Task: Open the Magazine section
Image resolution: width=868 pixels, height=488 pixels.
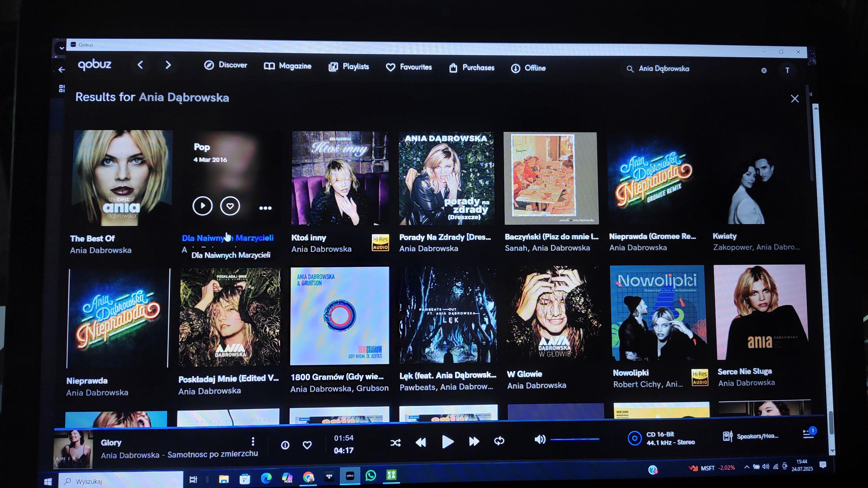Action: tap(287, 66)
